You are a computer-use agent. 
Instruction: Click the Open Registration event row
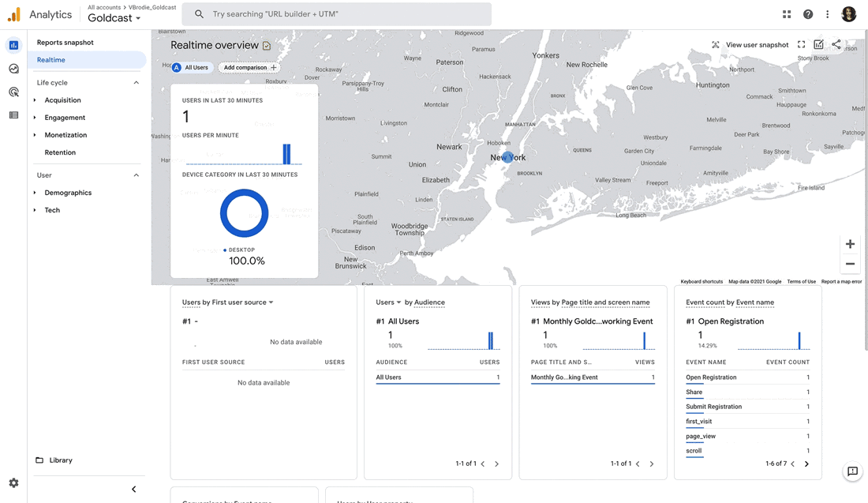click(x=747, y=377)
